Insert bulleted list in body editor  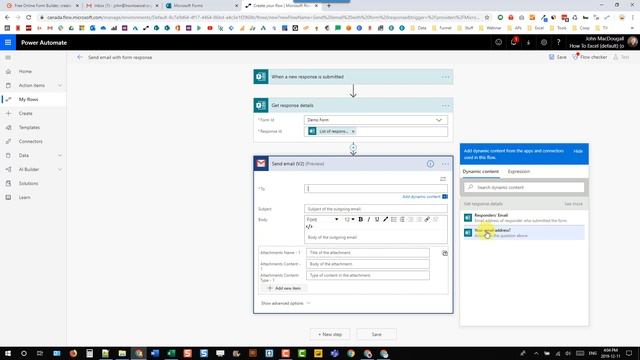tap(393, 220)
